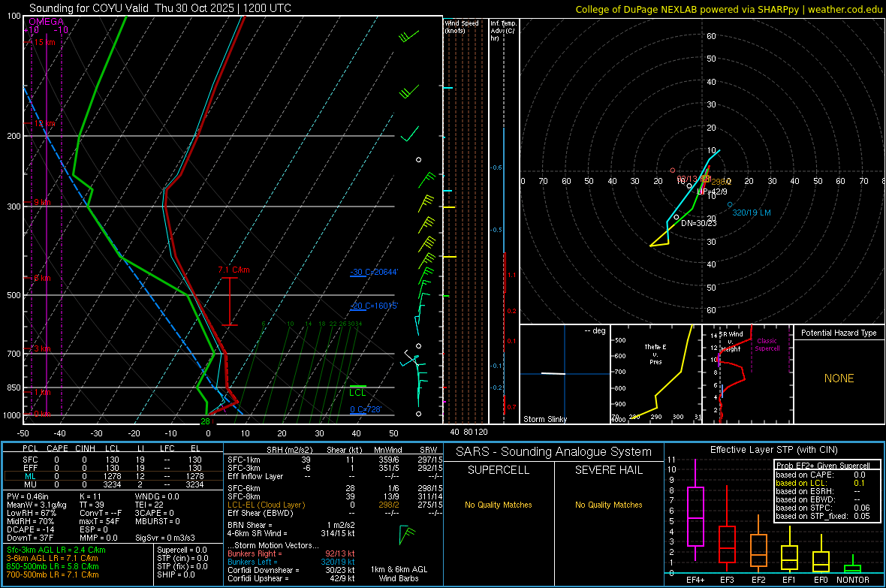Click the Classic Supercell label in SR wind panel
Screen dimensions: 886x588
(x=767, y=345)
